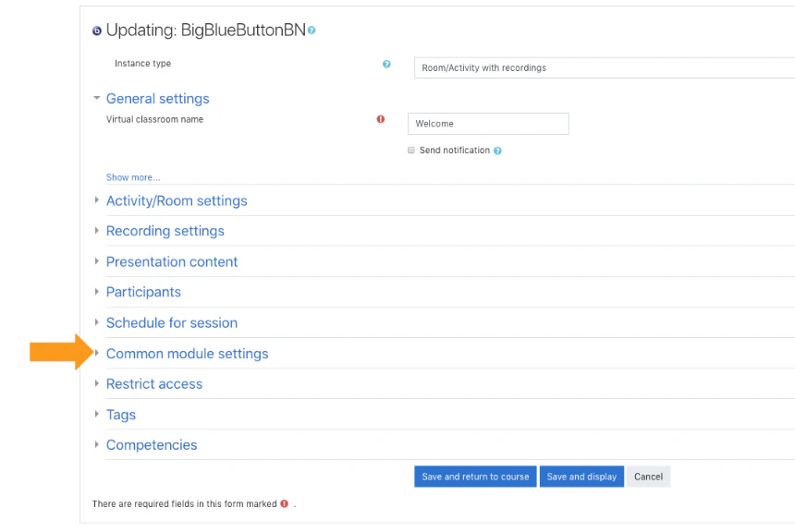This screenshot has width=795, height=532.
Task: Click Save and return to course
Action: point(474,477)
